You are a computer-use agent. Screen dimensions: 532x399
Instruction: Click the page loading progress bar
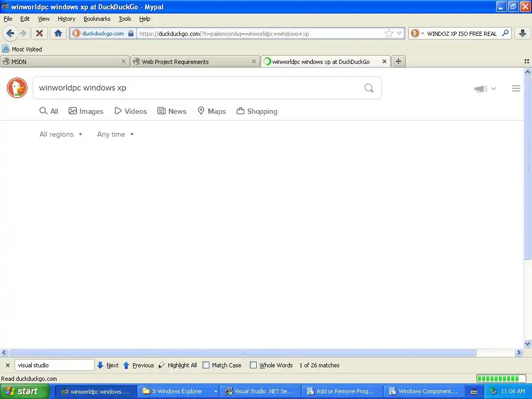(x=501, y=378)
